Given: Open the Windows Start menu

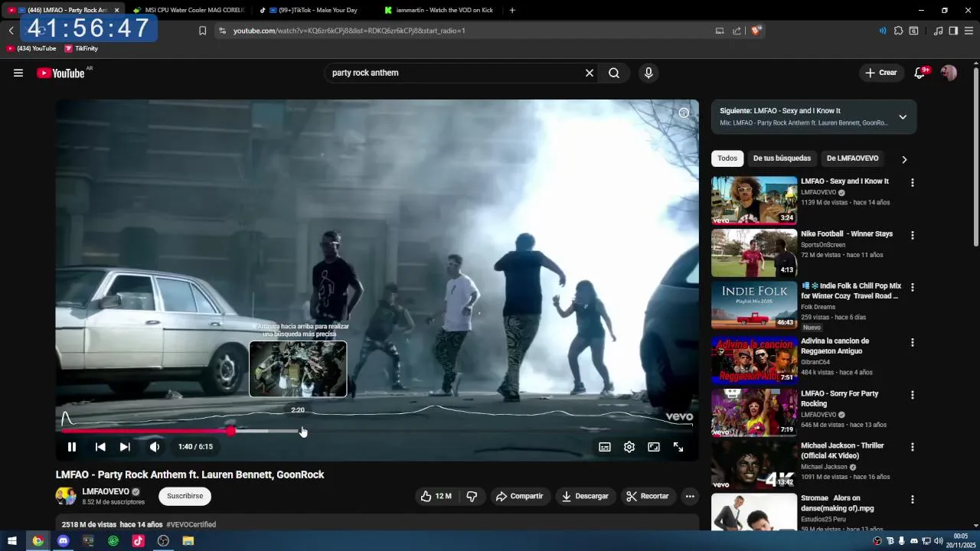Looking at the screenshot, I should (x=12, y=541).
